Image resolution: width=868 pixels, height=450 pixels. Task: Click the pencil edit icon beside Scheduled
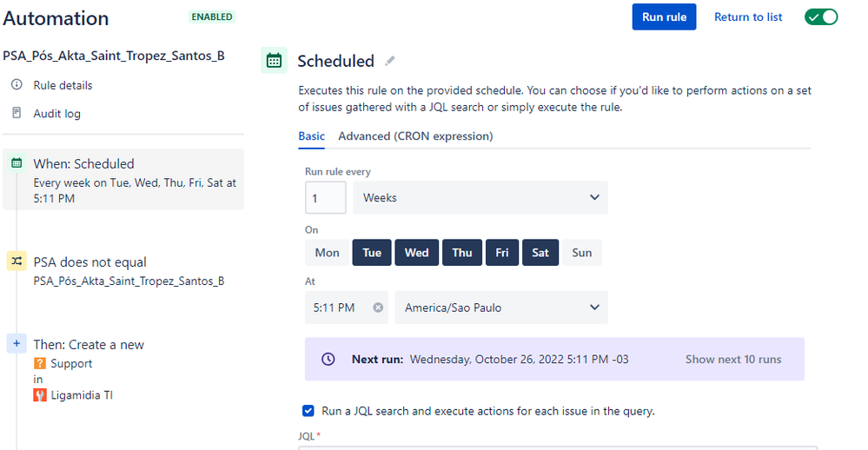390,61
